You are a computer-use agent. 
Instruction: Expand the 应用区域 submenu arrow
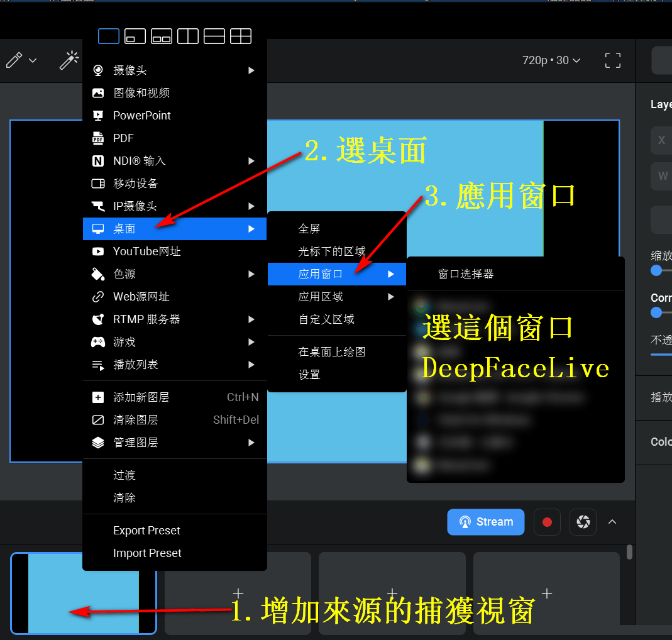pyautogui.click(x=391, y=297)
